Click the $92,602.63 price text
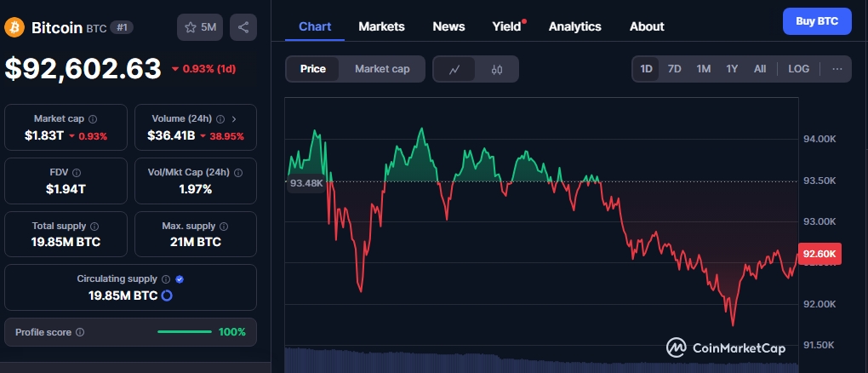Screen dimensions: 868x373 (x=83, y=69)
